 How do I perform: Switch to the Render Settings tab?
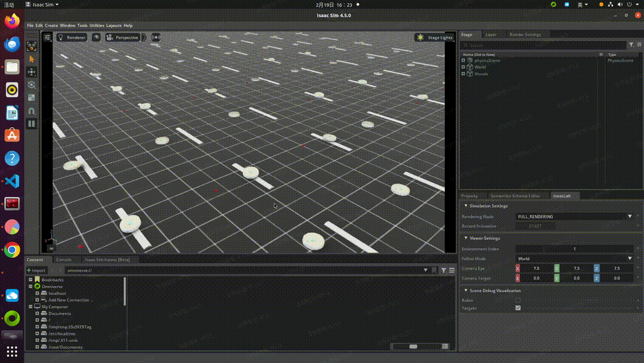coord(525,35)
